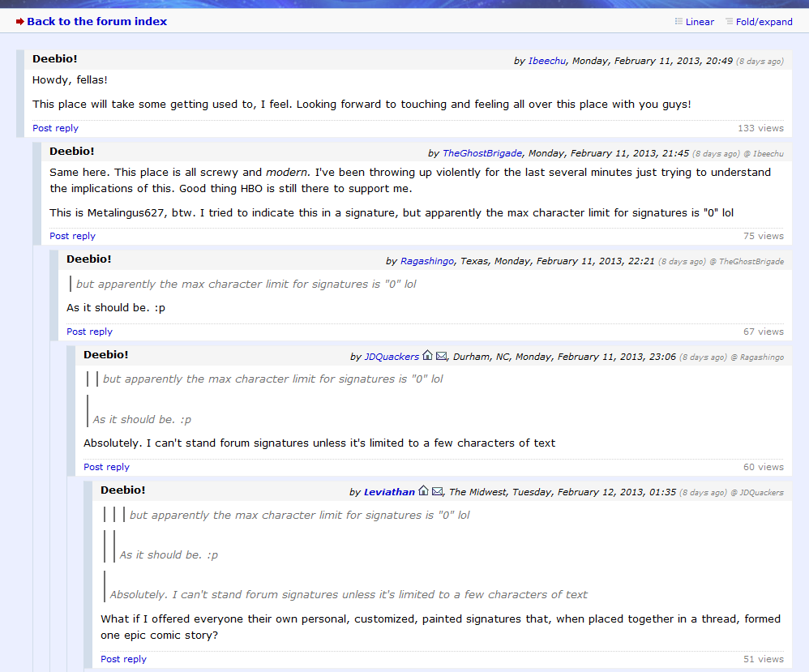Post reply to Leviathan's message
This screenshot has height=672, width=809.
pyautogui.click(x=123, y=659)
